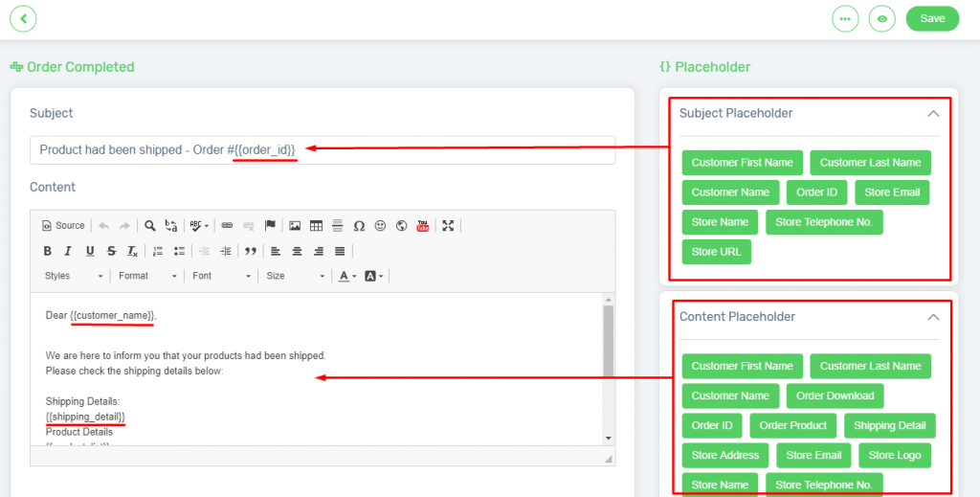Insert the Shipping Detail content placeholder

click(x=889, y=425)
